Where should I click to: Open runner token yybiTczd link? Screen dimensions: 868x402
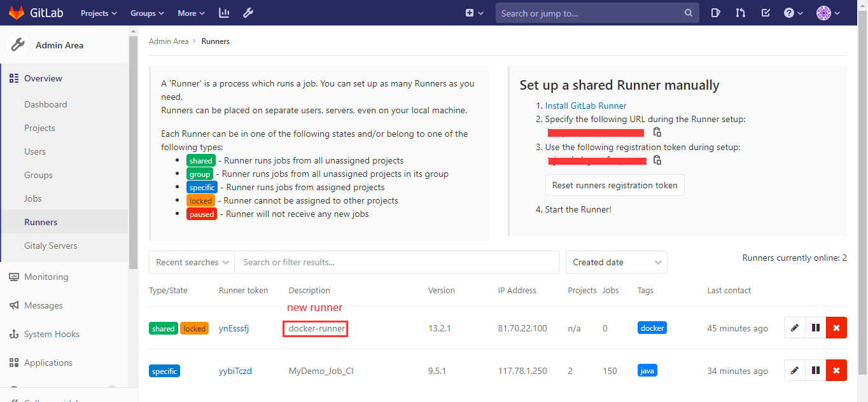coord(235,371)
